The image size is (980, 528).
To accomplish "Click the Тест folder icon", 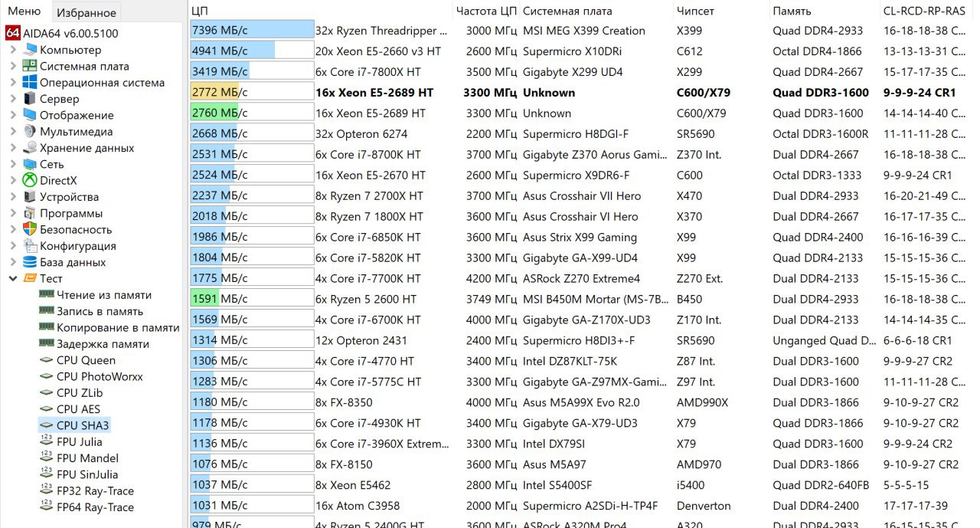I will click(30, 278).
